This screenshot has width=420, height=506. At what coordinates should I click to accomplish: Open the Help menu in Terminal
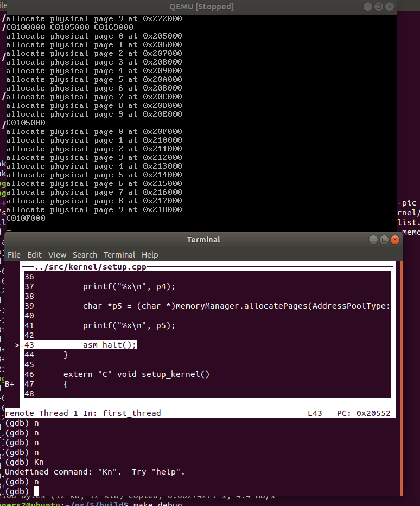(150, 255)
